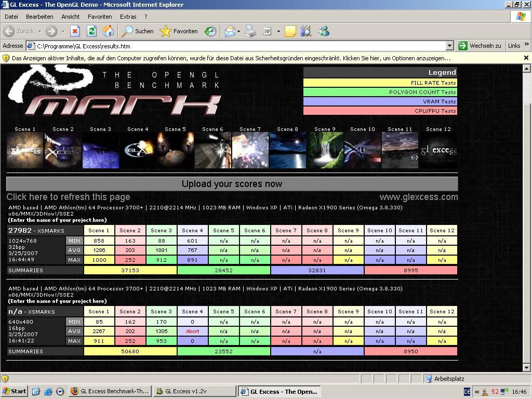This screenshot has width=532, height=399.
Task: Go to the home page icon
Action: click(x=108, y=31)
